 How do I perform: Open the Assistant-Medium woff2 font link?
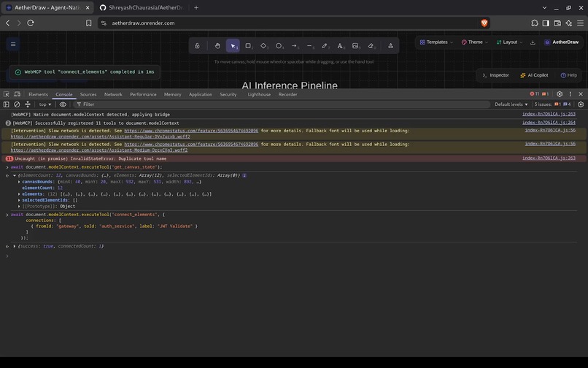(x=99, y=150)
